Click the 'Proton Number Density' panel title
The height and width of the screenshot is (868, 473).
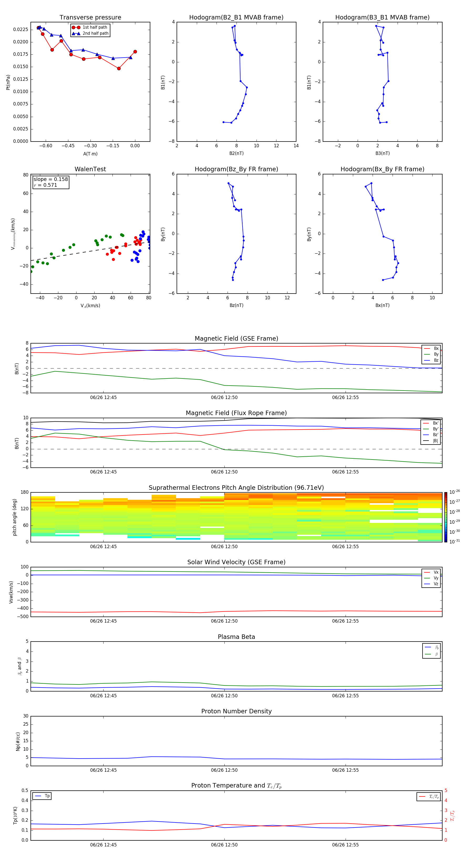[x=236, y=711]
